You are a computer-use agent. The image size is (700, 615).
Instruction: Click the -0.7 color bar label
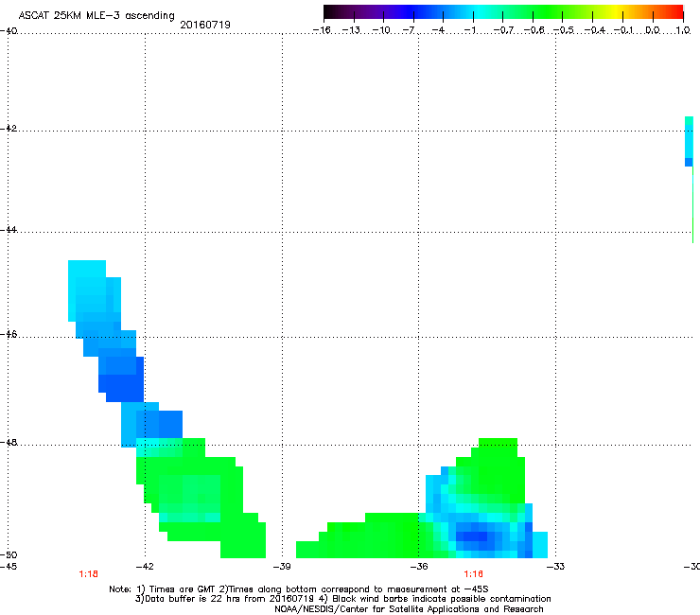coord(503,30)
